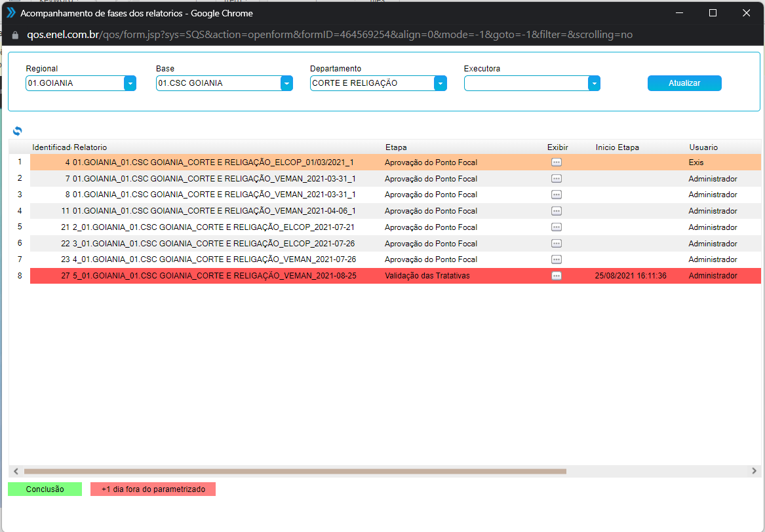The width and height of the screenshot is (765, 532).
Task: Click red +1 dia fora do parametrizado swatch
Action: pyautogui.click(x=153, y=489)
